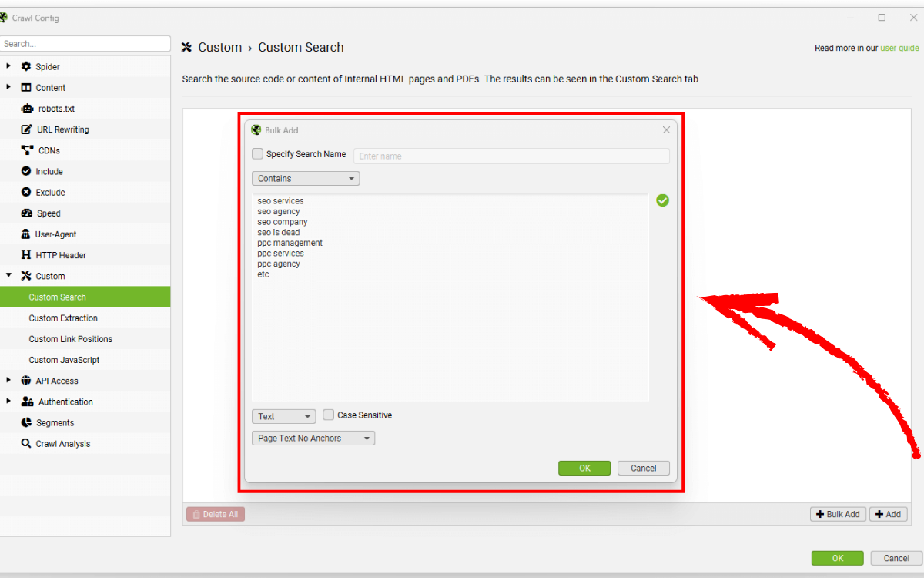Screen dimensions: 924x578
Task: Click the Segments pie chart icon
Action: (27, 423)
